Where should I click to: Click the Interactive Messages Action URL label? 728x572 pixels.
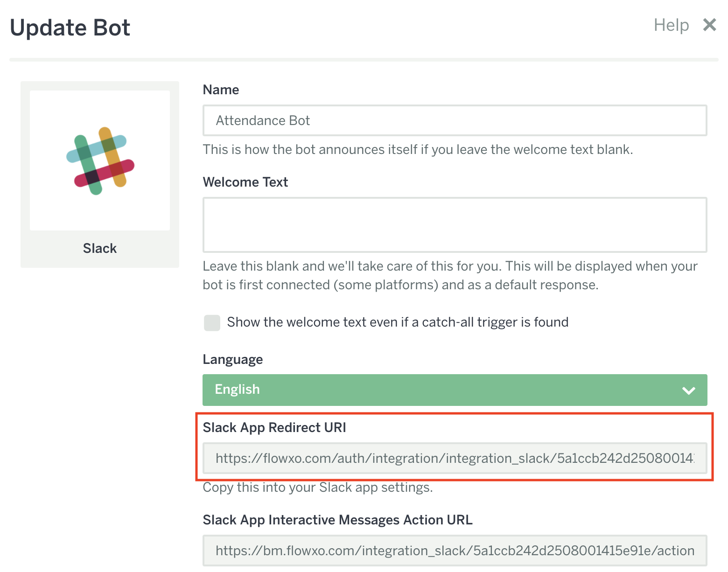337,520
